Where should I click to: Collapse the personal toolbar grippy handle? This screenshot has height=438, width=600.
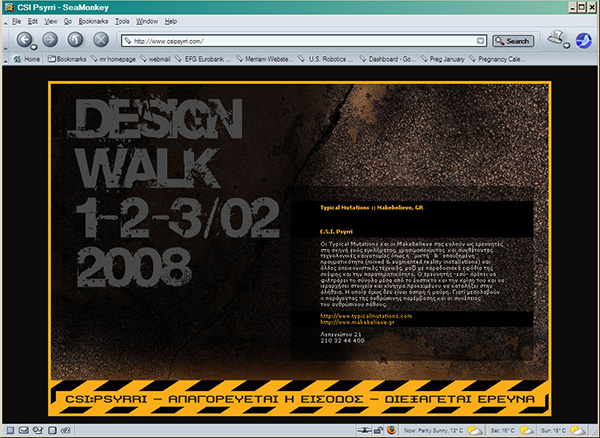[x=5, y=59]
